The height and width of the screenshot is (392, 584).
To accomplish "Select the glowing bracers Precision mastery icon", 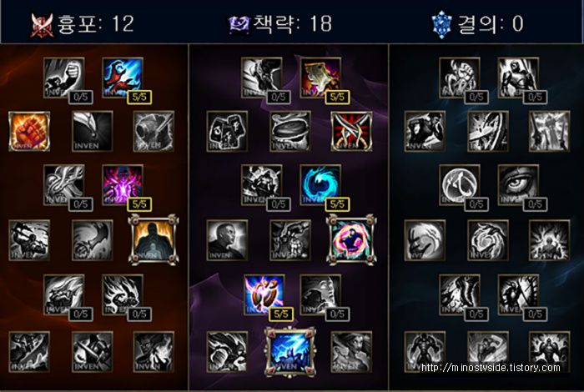I will pos(264,294).
